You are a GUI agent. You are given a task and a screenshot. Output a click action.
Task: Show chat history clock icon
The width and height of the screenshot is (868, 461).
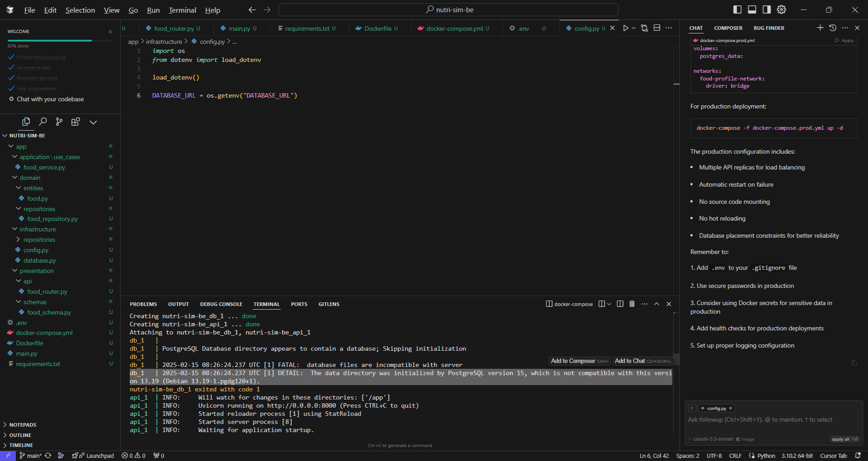click(833, 28)
